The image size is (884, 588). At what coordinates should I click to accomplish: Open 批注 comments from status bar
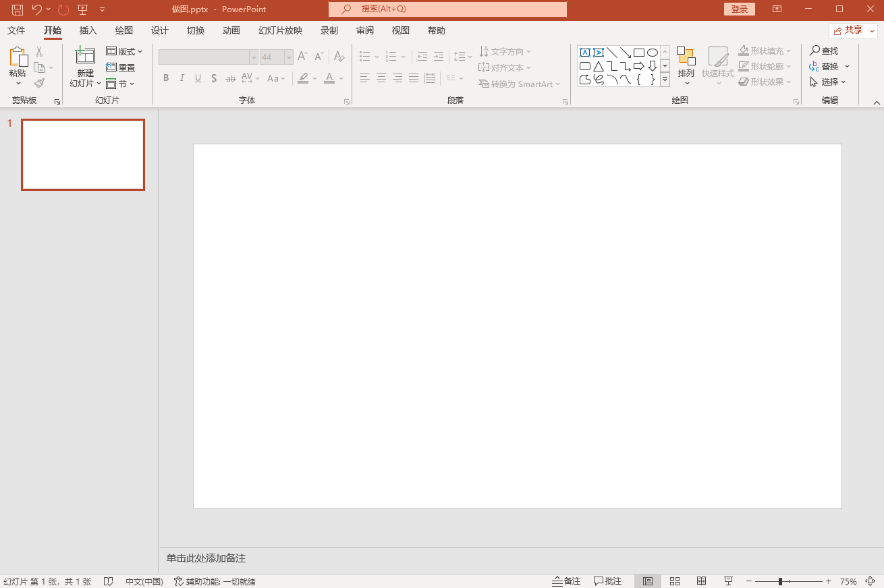pos(608,581)
